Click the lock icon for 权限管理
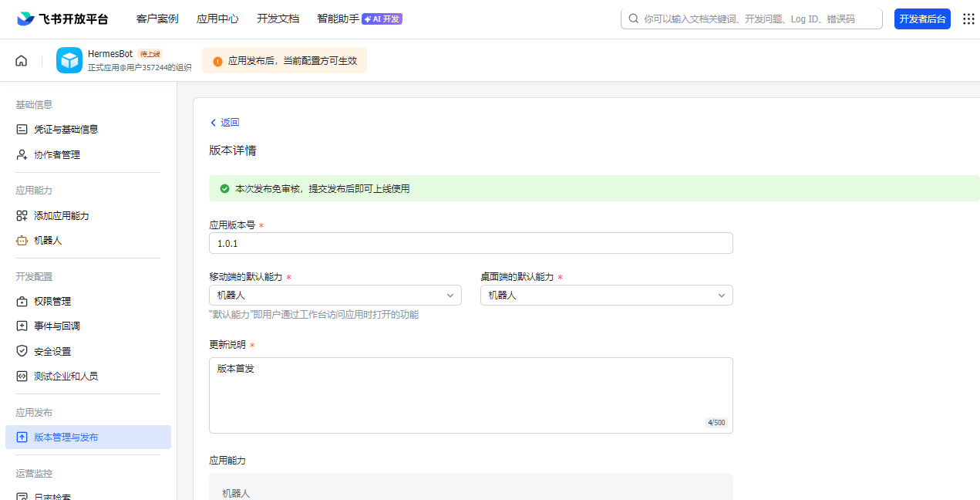Screen dimensions: 980x500 pyautogui.click(x=22, y=302)
